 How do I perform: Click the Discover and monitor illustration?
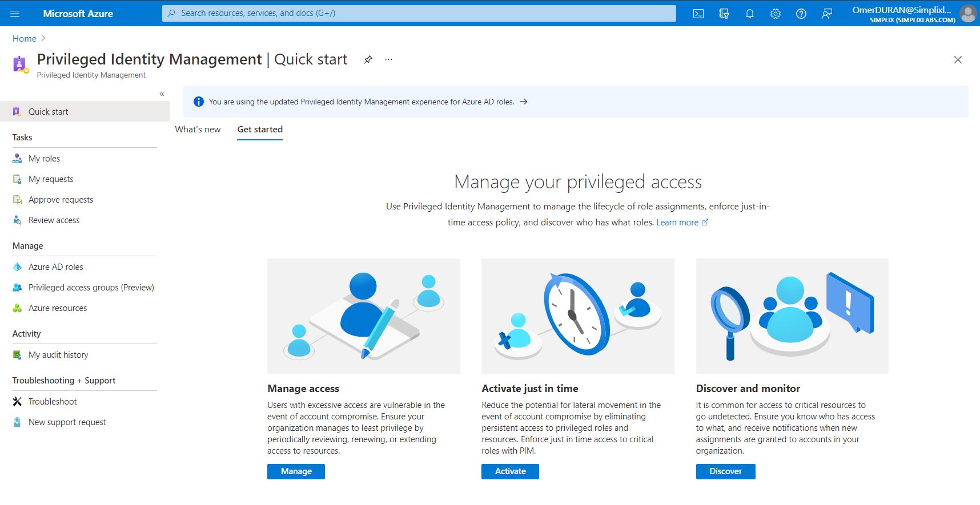pos(792,317)
